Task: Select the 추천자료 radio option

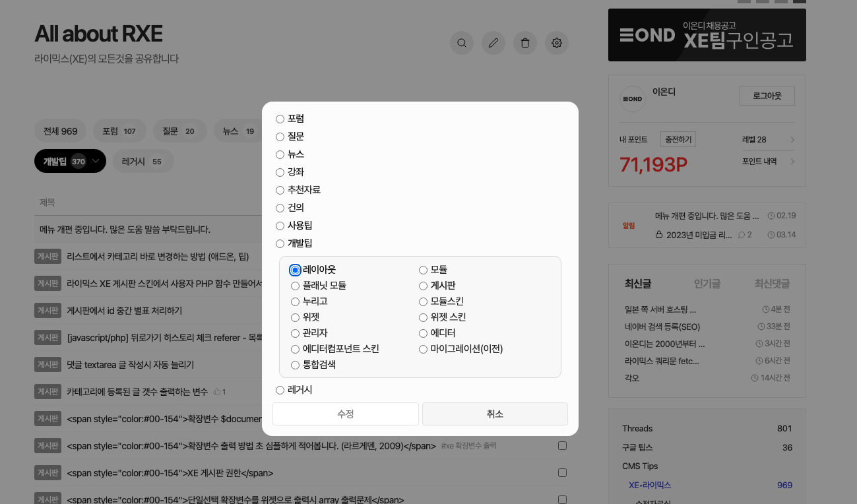Action: coord(280,190)
